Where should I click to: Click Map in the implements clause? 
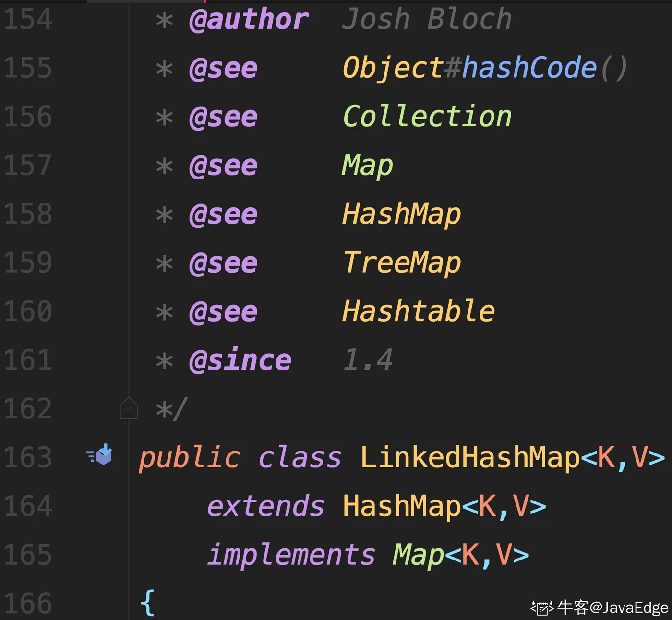pos(419,555)
